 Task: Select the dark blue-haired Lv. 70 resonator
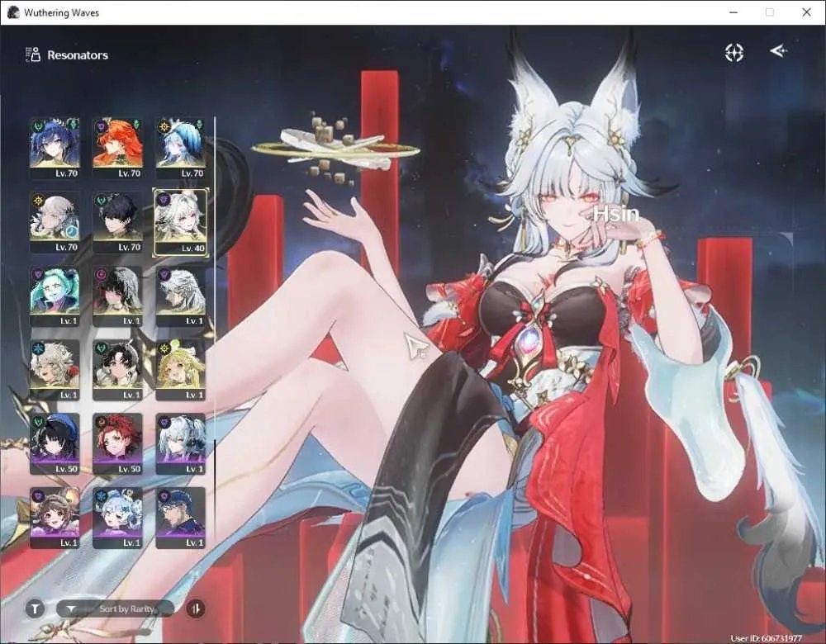click(x=55, y=149)
